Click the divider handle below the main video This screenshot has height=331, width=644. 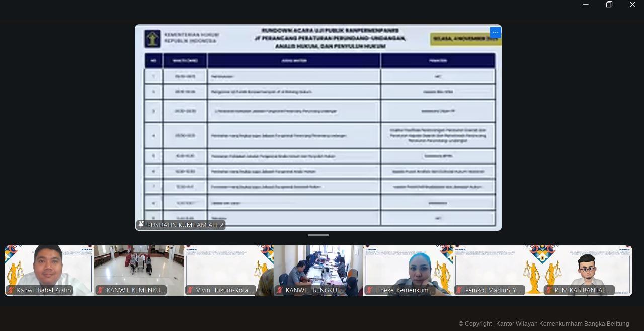click(318, 235)
